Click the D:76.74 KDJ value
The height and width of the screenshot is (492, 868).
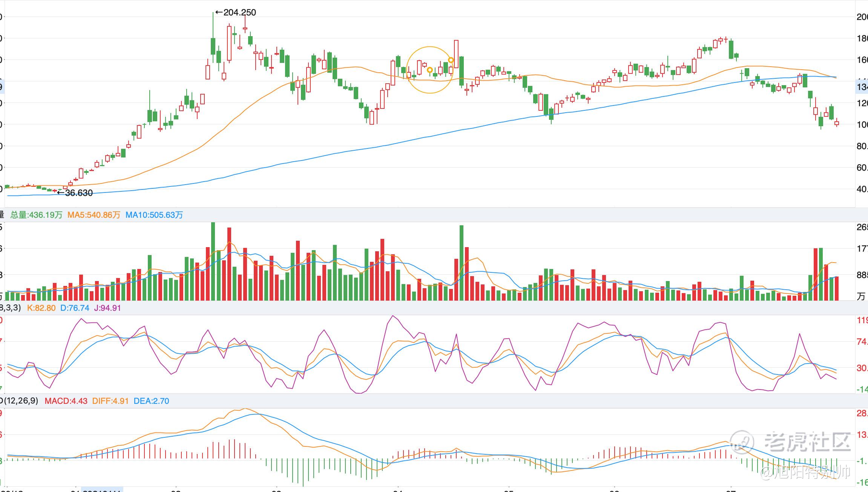coord(75,308)
